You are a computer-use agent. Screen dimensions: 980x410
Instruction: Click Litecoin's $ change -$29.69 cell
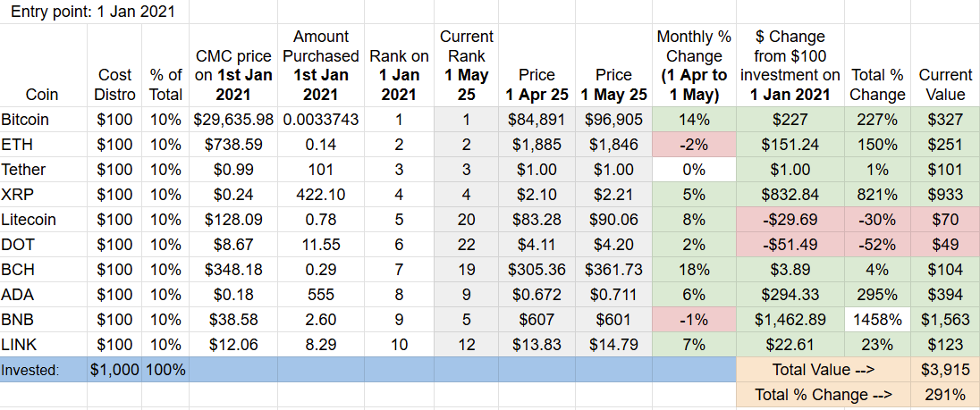click(x=790, y=219)
